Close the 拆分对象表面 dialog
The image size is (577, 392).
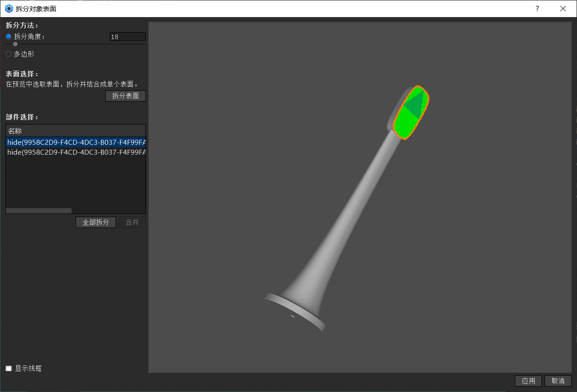[x=563, y=9]
